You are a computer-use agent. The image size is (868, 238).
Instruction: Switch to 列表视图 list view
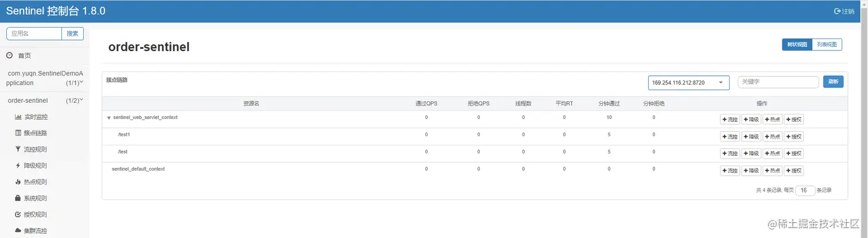(827, 44)
